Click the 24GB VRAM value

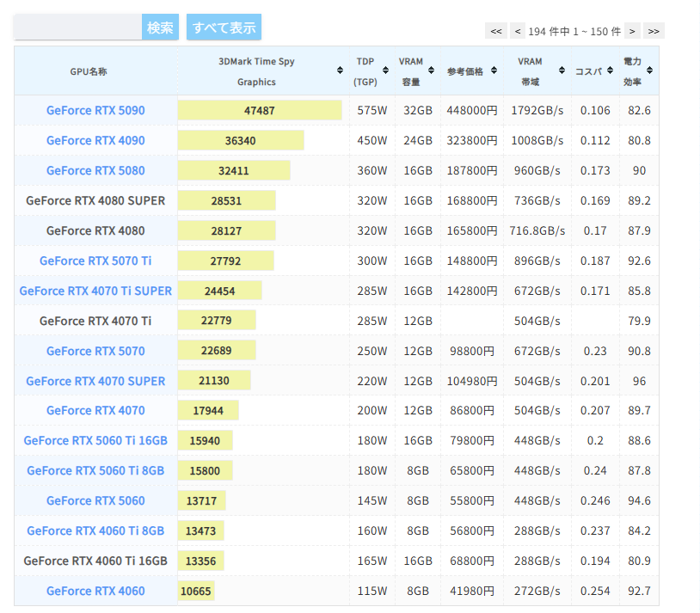coord(418,140)
